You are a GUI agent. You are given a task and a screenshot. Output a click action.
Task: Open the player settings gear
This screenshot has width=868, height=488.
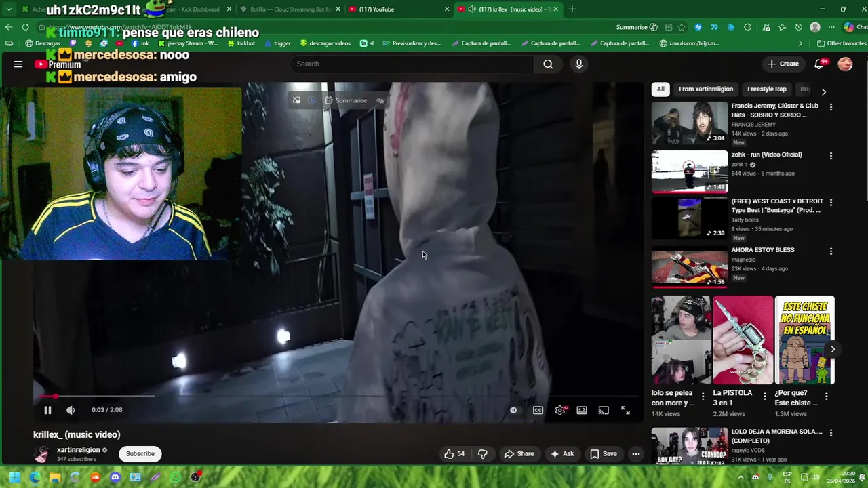tap(560, 410)
